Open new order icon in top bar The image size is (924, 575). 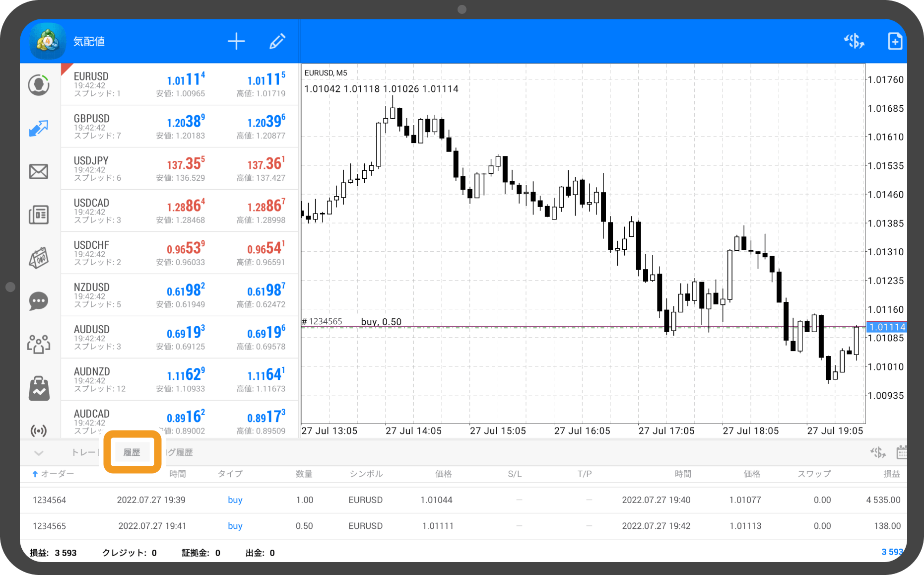point(854,41)
